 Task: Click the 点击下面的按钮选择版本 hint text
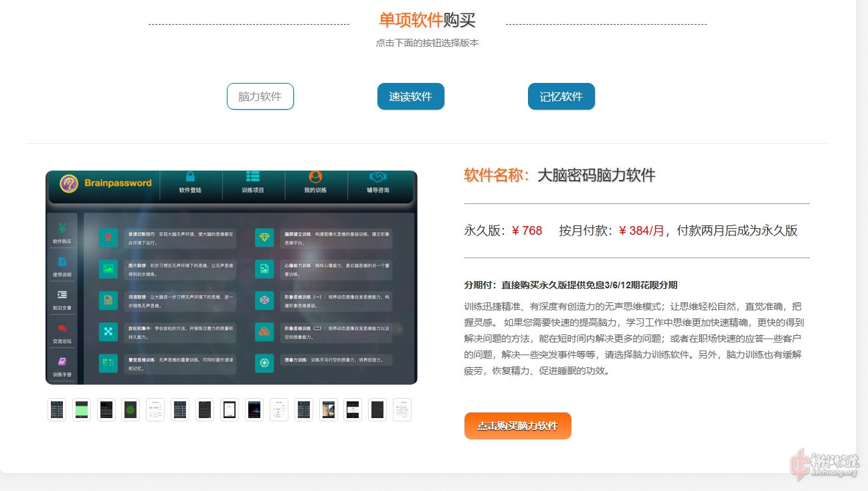point(427,43)
